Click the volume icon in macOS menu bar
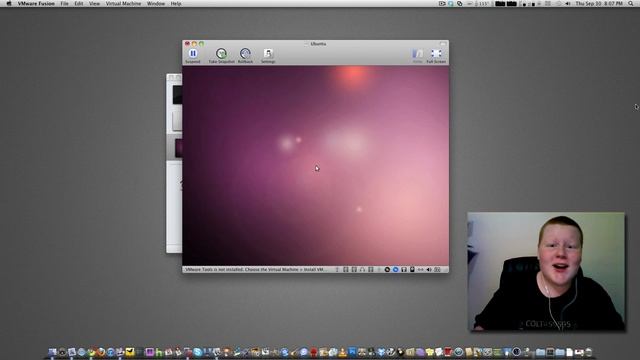 (x=568, y=4)
